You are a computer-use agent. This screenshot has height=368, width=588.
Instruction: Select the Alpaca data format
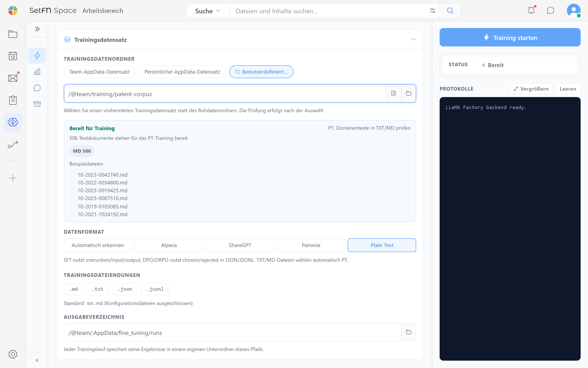click(x=169, y=245)
